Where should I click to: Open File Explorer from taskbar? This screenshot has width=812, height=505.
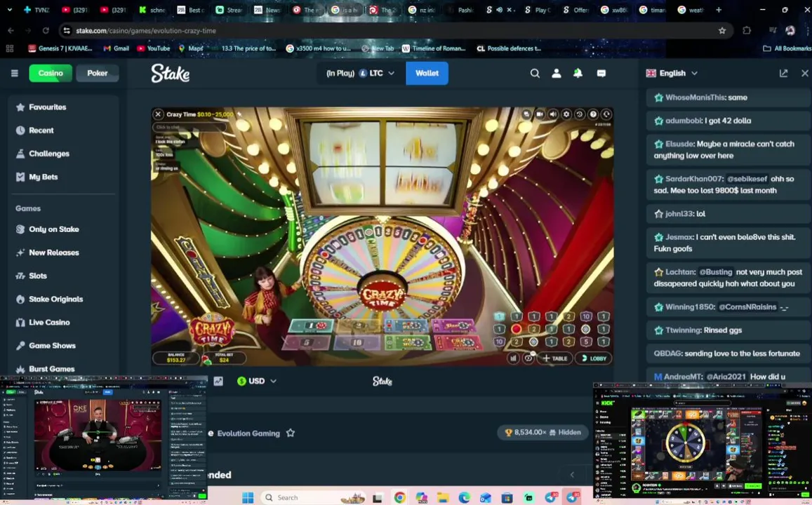coord(443,498)
